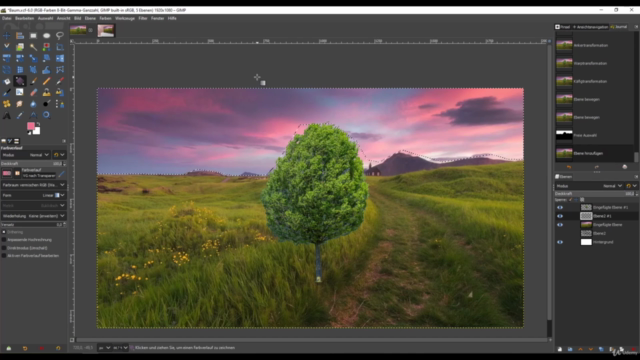This screenshot has height=360, width=640.
Task: Select the Blur/Sharpen droplet tool
Action: 33,104
